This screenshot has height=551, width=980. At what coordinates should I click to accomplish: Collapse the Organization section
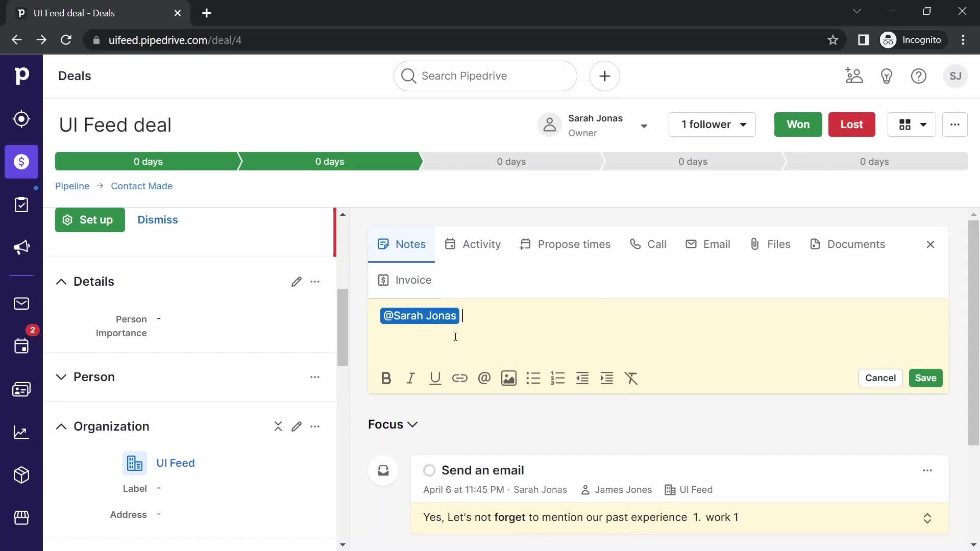click(x=61, y=426)
